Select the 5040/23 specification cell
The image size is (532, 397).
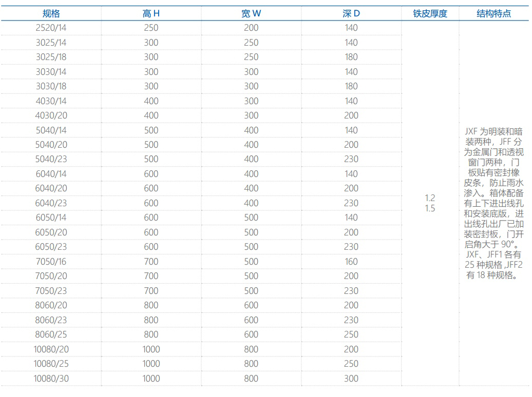point(51,159)
